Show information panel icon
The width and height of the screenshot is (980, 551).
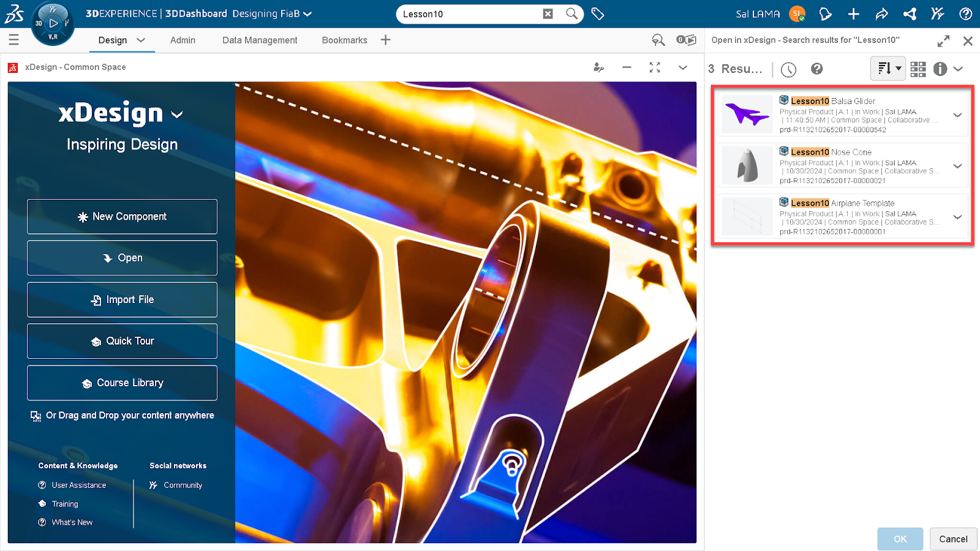pos(940,69)
